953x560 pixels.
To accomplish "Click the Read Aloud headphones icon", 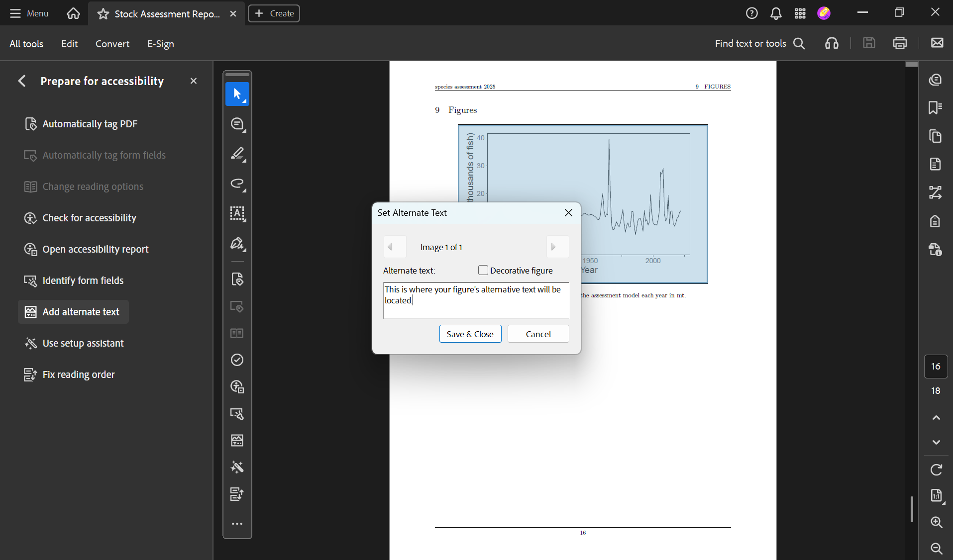I will [831, 44].
